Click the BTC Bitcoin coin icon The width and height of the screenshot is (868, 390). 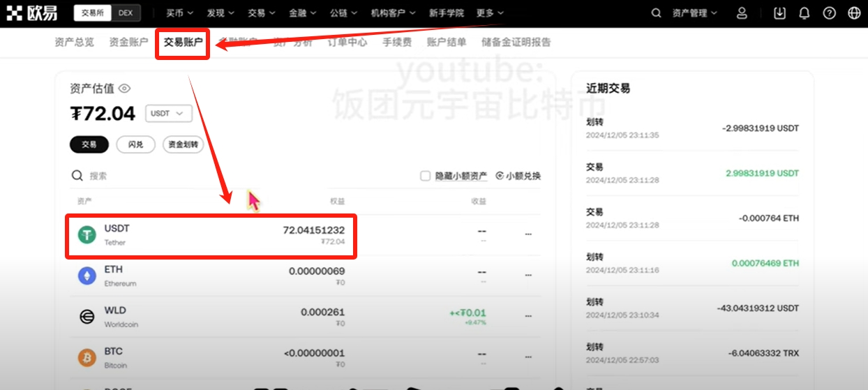87,358
